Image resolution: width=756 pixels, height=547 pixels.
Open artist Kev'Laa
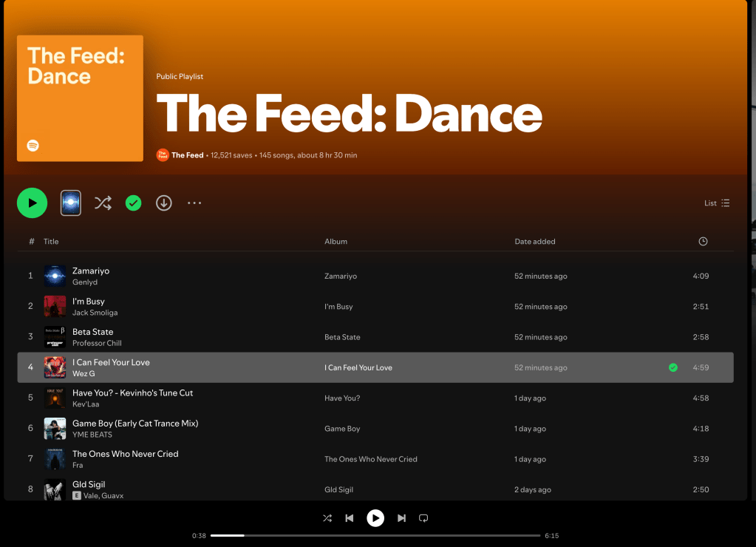click(86, 404)
